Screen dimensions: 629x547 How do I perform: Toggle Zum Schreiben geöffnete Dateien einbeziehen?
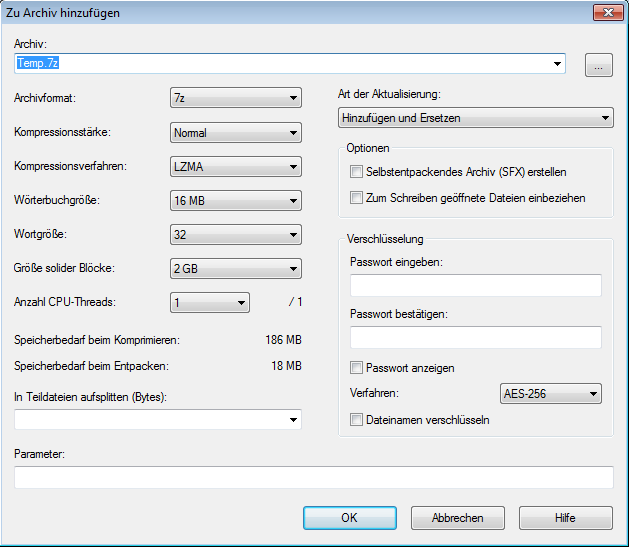click(356, 198)
